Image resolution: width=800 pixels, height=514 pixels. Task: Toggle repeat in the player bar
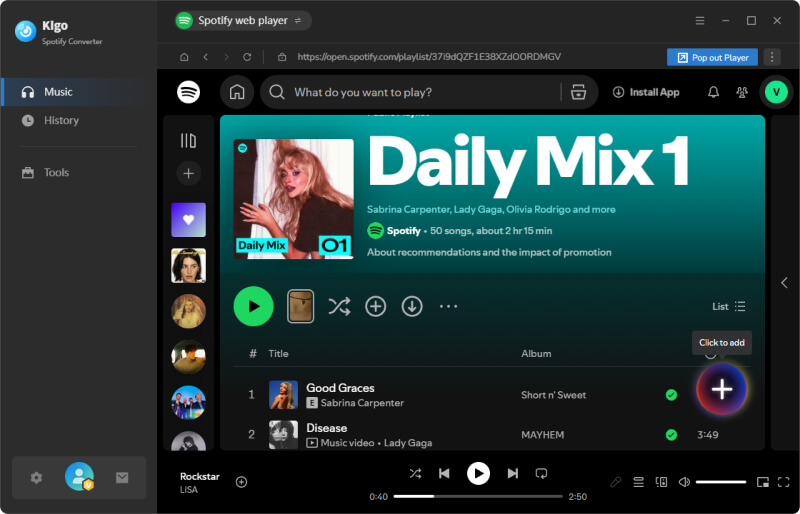click(x=541, y=474)
